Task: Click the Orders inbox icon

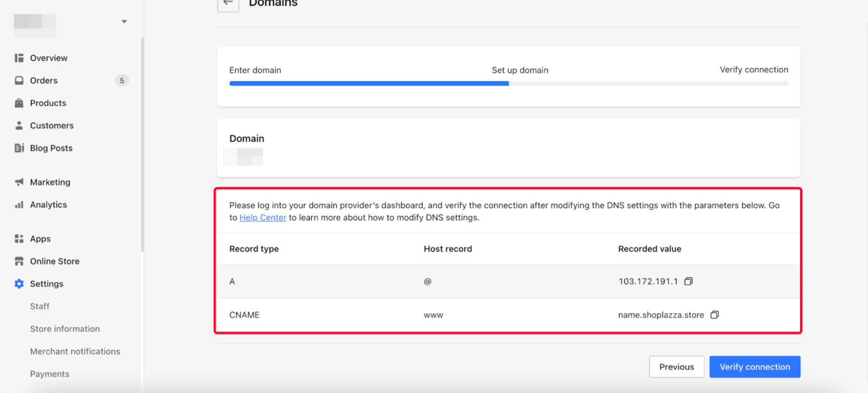Action: coord(19,80)
